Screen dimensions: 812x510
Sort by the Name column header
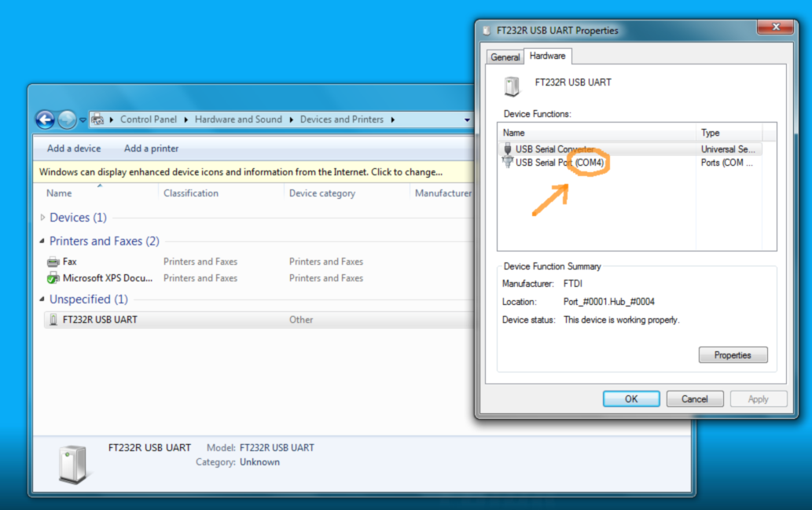click(x=59, y=193)
